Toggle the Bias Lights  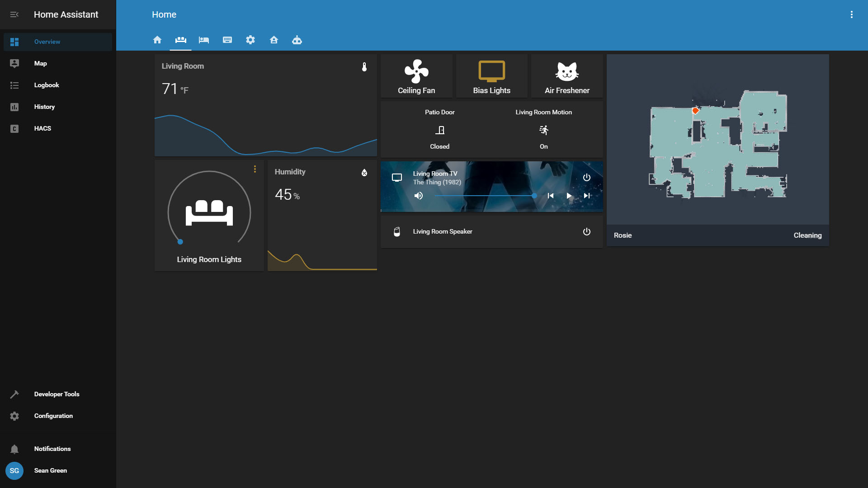pos(492,76)
